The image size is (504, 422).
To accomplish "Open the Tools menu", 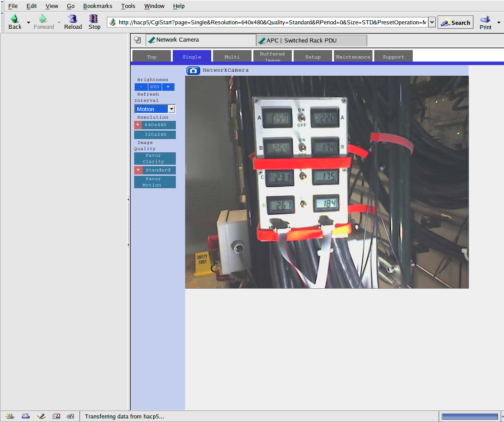I will (x=128, y=6).
